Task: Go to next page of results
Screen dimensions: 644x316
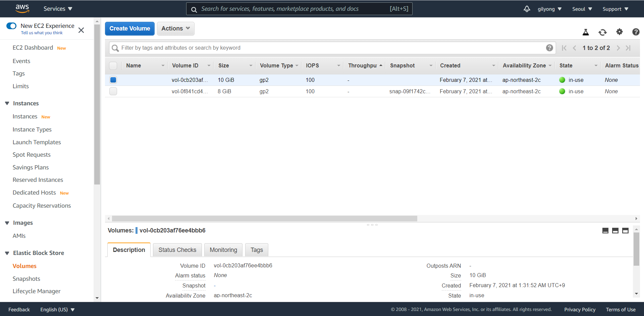Action: (618, 48)
